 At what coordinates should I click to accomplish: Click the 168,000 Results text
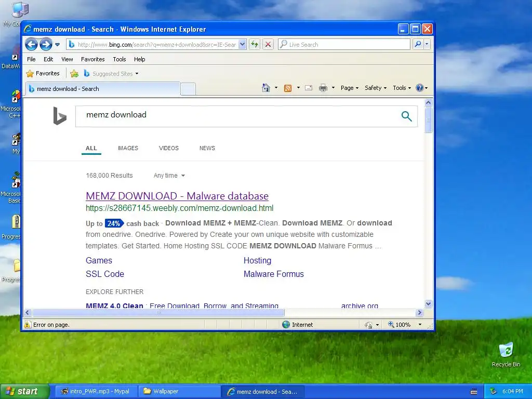109,176
